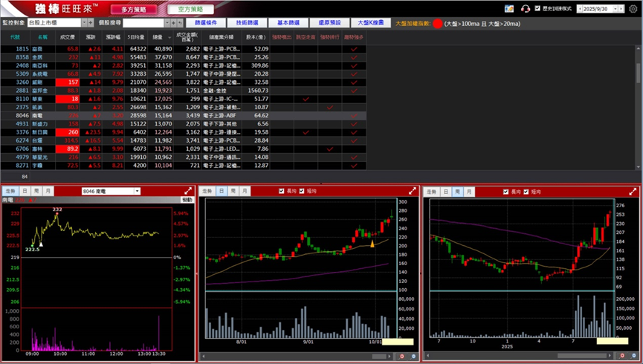This screenshot has height=364, width=643.
Task: Select the 月 tab on the right chart
Action: pyautogui.click(x=467, y=191)
